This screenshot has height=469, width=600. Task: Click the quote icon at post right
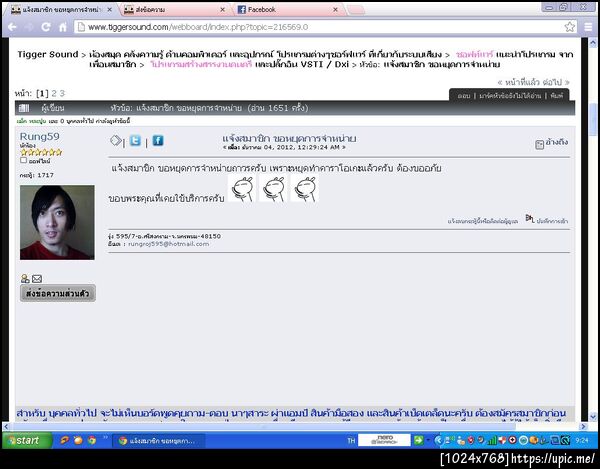click(x=539, y=144)
